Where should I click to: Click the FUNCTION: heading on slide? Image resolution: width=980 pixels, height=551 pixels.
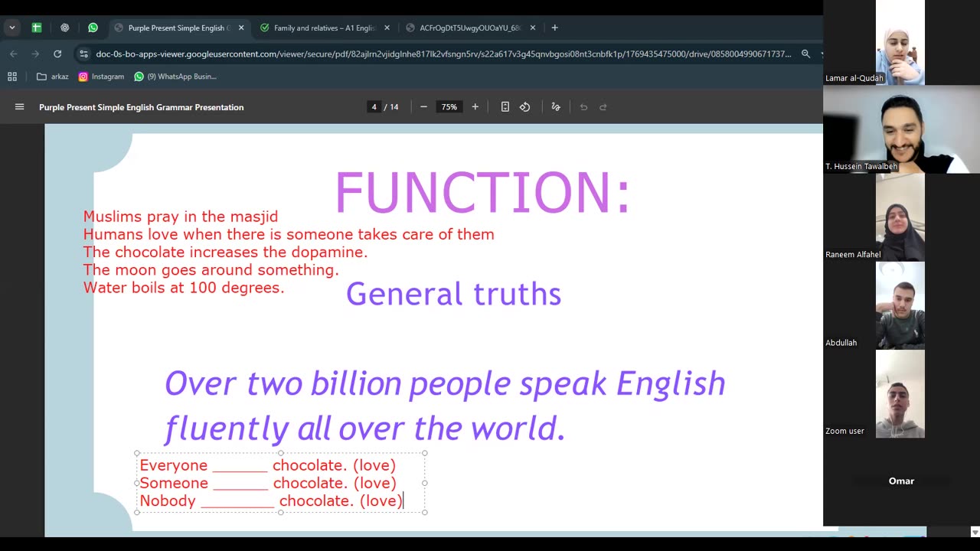483,192
